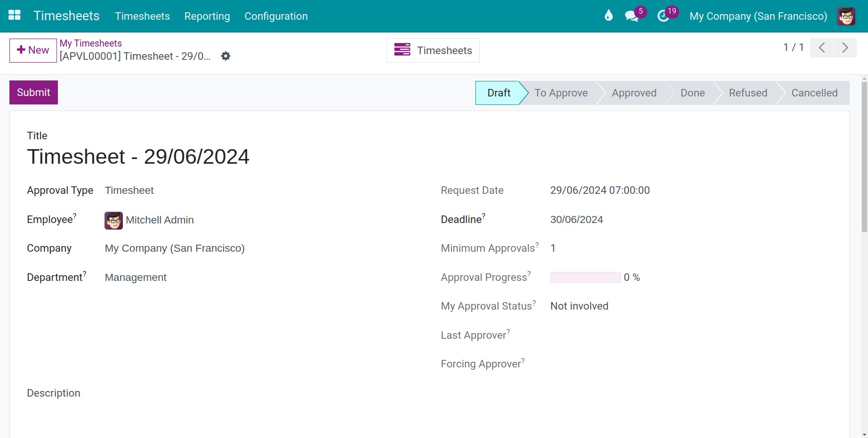Click the Deadline field 30/06/2024
Viewport: 868px width, 438px height.
[577, 220]
